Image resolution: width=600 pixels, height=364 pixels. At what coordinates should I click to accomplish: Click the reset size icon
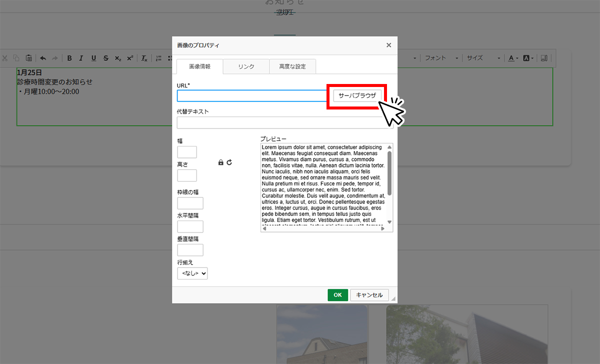point(229,162)
